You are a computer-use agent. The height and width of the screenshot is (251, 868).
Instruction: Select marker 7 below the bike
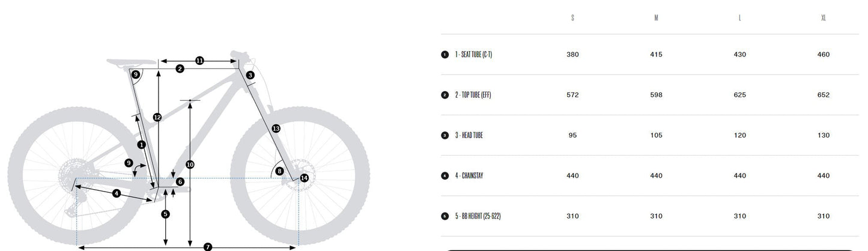(208, 247)
